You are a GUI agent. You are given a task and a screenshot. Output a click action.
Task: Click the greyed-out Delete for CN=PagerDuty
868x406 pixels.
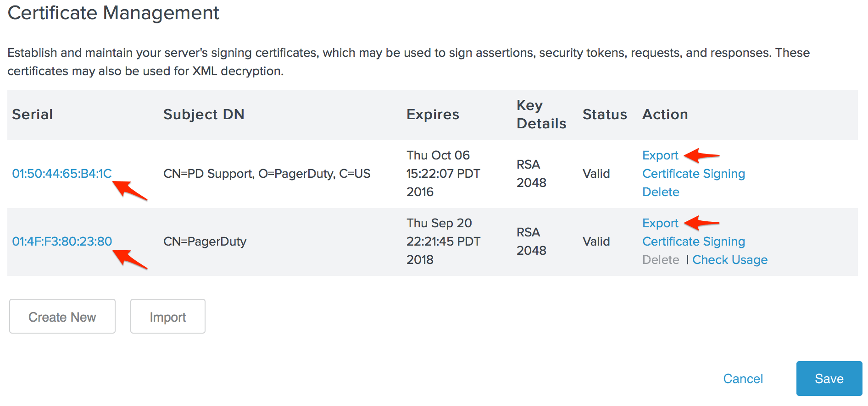[x=660, y=260]
